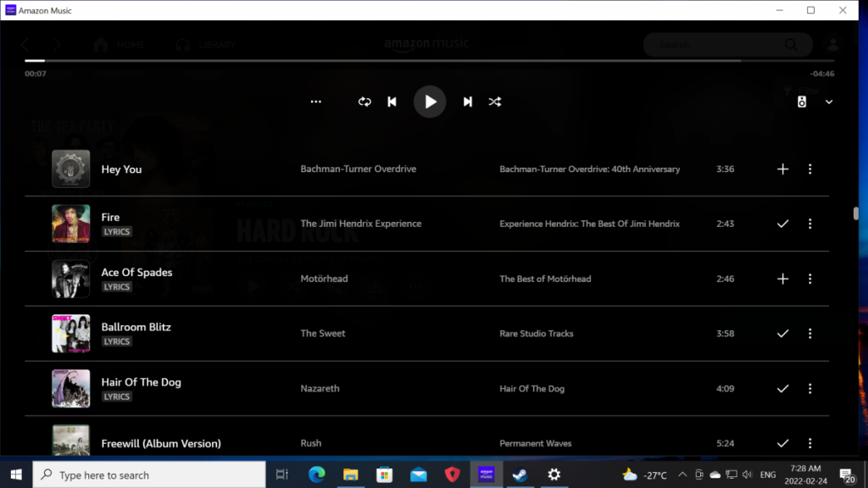The width and height of the screenshot is (868, 488).
Task: Open Task View on taskbar
Action: [282, 474]
